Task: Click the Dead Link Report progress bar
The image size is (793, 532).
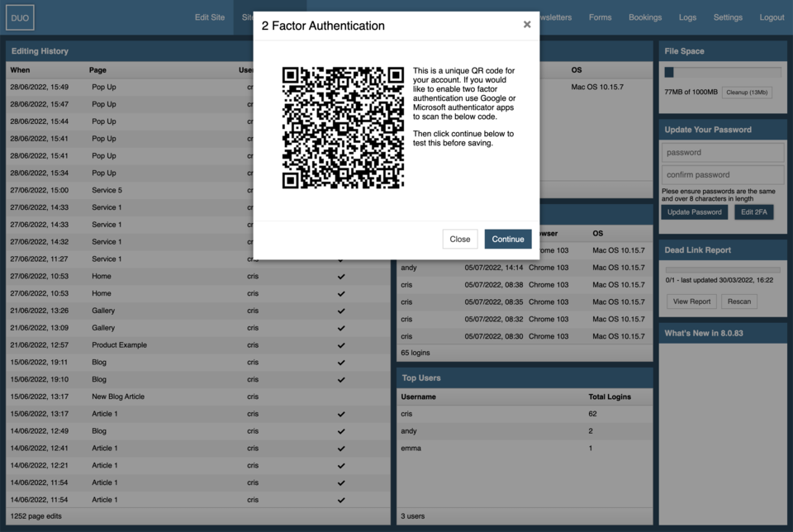Action: click(x=723, y=269)
